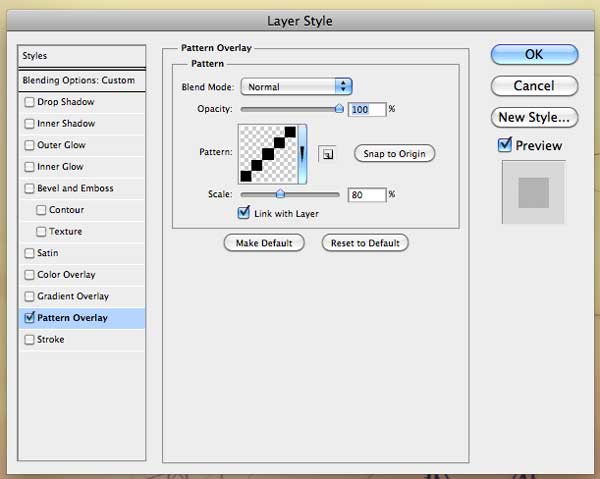Open Bevel and Emboss settings label
The width and height of the screenshot is (600, 479).
[75, 188]
